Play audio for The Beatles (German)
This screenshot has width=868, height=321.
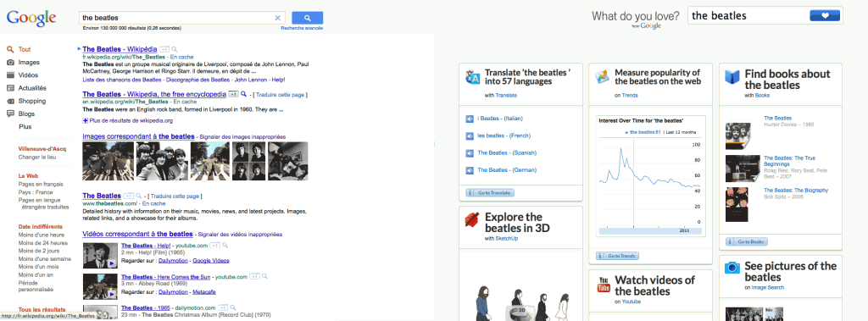point(470,170)
